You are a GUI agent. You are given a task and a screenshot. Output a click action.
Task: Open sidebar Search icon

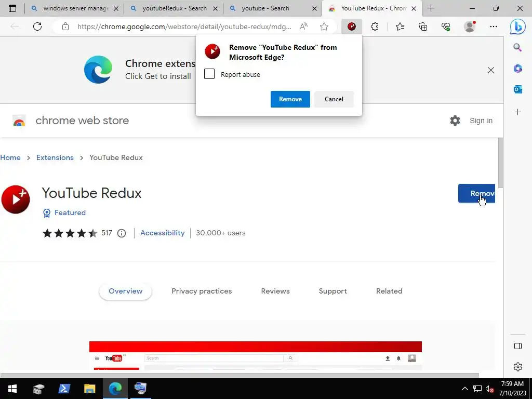click(518, 47)
